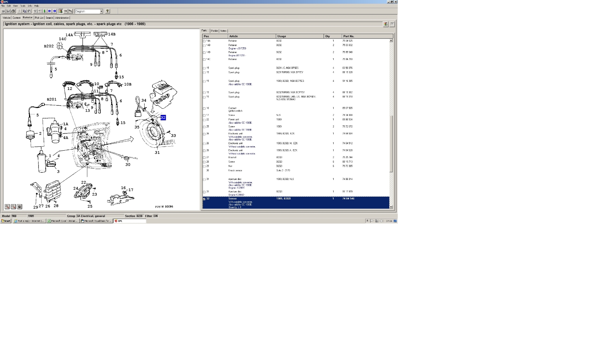This screenshot has height=364, width=614.
Task: Tick the checkbox for position 16 Contact
Action: point(204,108)
